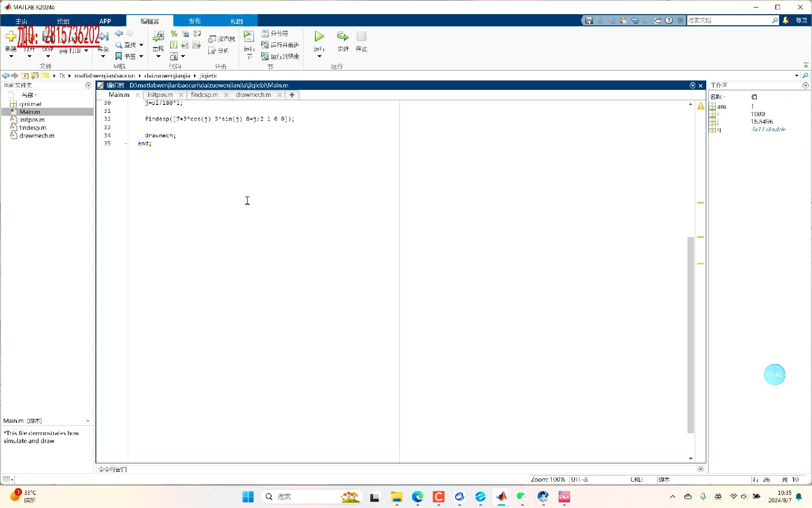Click the New (新建) plus icon
Viewport: 812px width, 508px height.
click(x=11, y=36)
